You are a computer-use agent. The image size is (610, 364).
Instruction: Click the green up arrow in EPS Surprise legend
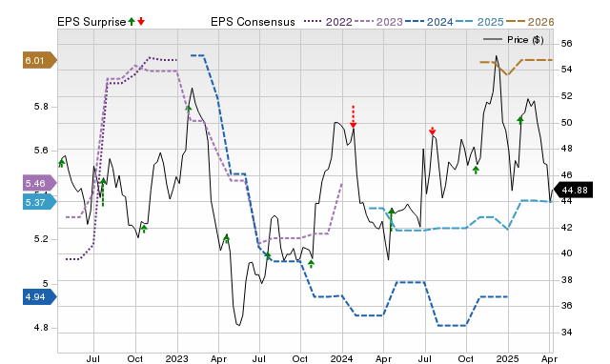click(x=132, y=21)
